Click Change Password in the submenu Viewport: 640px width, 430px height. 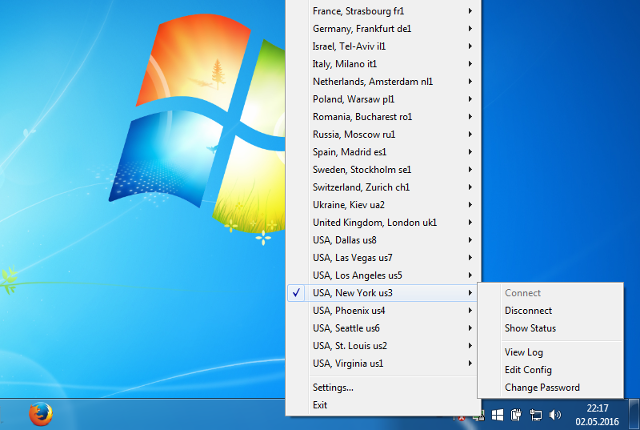pos(550,387)
